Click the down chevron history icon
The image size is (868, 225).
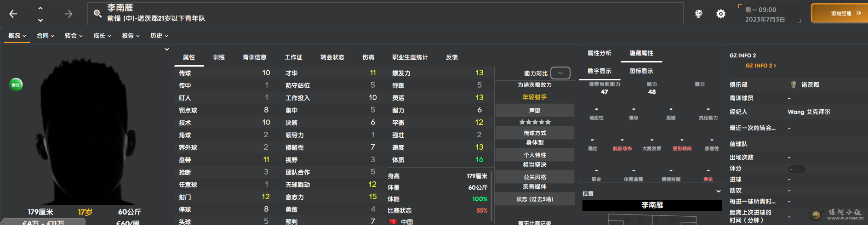(40, 20)
